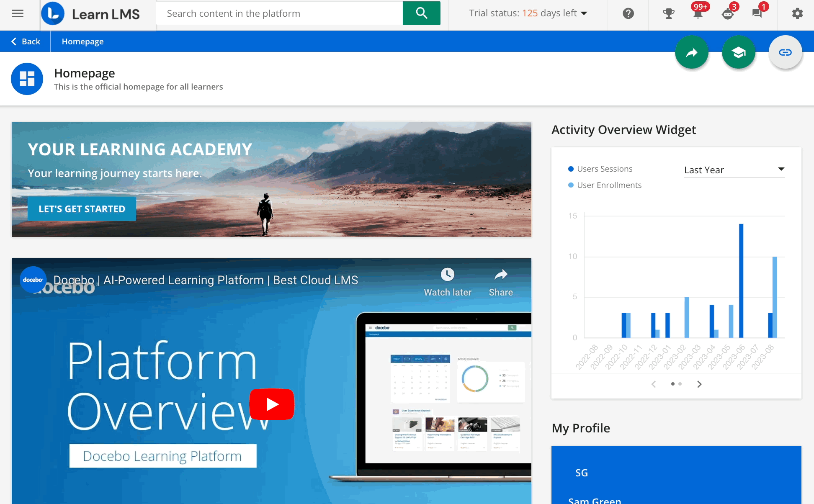Image resolution: width=814 pixels, height=504 pixels.
Task: Open notifications bell with 99+ badge
Action: tap(698, 14)
